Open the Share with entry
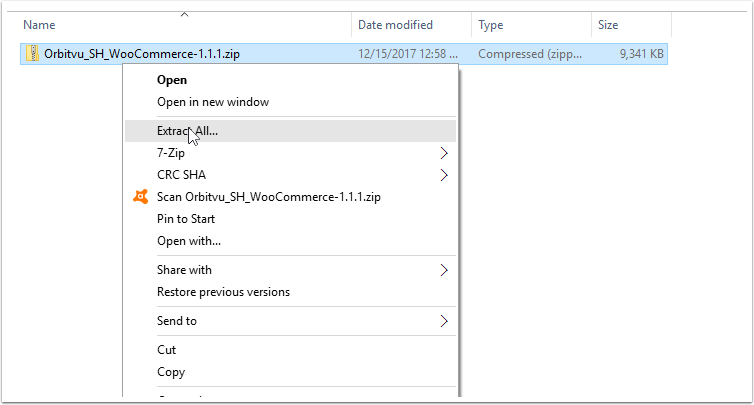This screenshot has width=754, height=405. click(x=290, y=270)
